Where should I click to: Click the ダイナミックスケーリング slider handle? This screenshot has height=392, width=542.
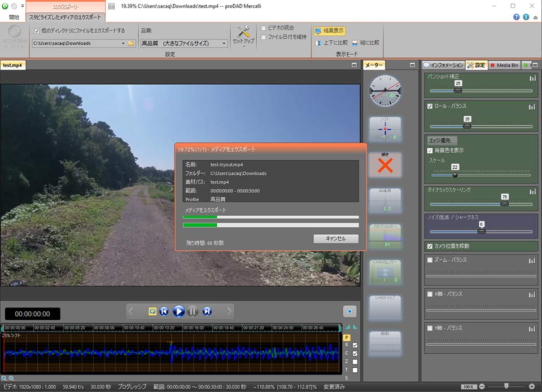pyautogui.click(x=504, y=204)
